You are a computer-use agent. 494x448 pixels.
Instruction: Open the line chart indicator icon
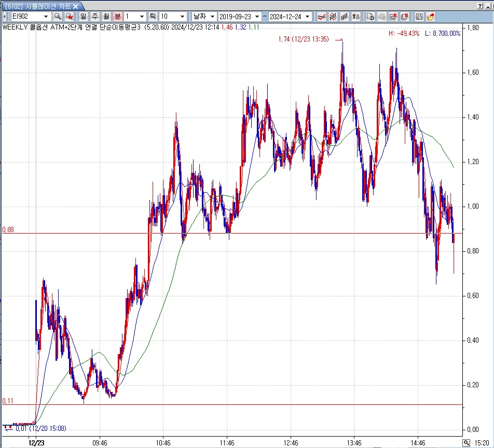322,17
